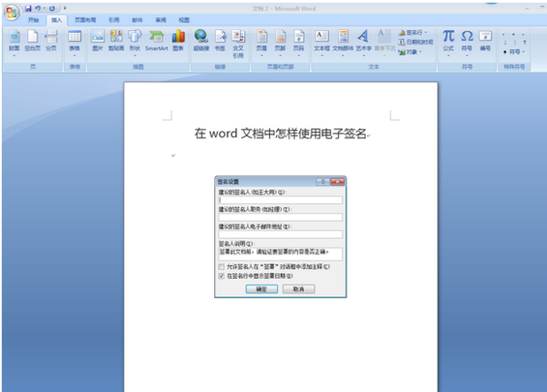Click the signer email address input field
The image size is (547, 392).
(x=280, y=234)
